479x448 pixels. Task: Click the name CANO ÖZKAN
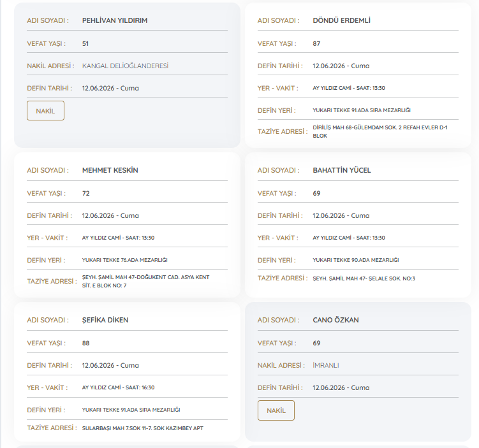coord(335,320)
